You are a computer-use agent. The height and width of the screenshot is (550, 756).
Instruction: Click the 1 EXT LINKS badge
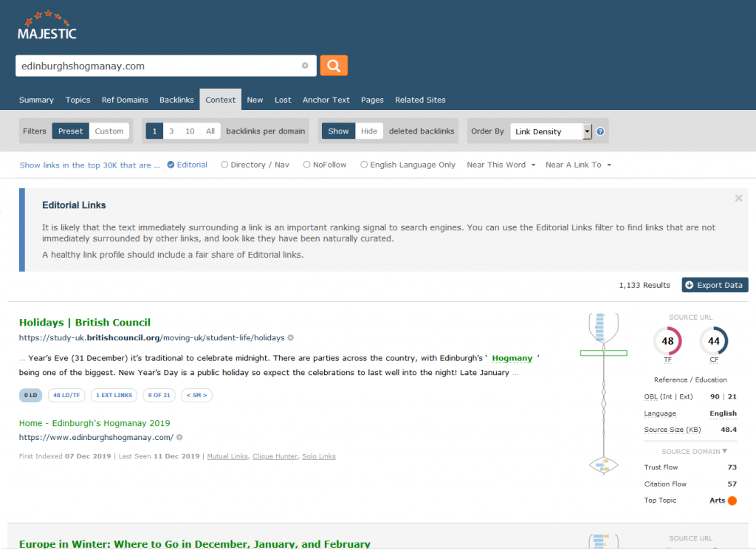[114, 395]
